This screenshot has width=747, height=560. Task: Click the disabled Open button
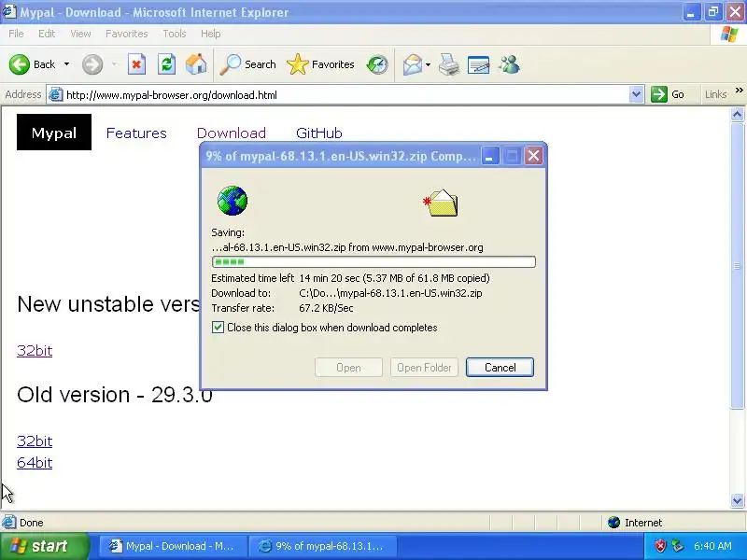pyautogui.click(x=348, y=367)
